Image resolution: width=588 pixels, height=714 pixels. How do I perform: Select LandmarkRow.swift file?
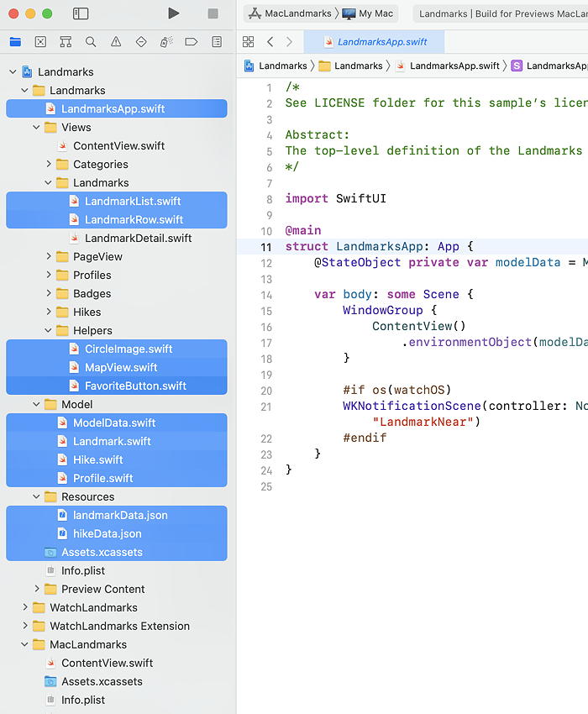click(x=117, y=219)
